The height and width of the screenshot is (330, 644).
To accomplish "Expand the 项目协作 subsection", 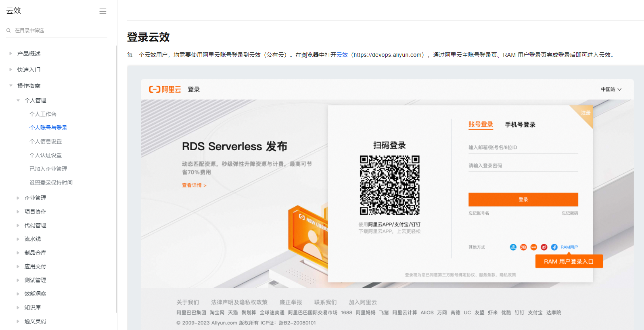I will pyautogui.click(x=18, y=212).
